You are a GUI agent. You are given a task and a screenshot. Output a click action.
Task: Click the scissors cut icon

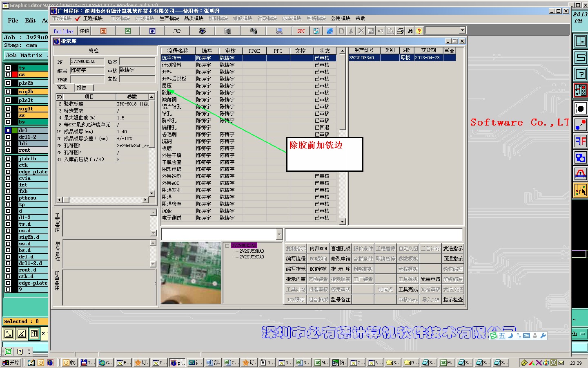click(x=351, y=31)
